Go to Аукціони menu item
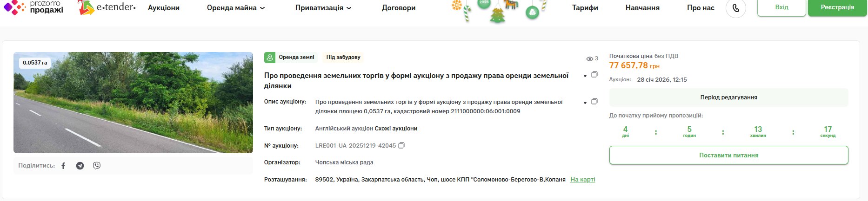868x201 pixels. pos(164,8)
